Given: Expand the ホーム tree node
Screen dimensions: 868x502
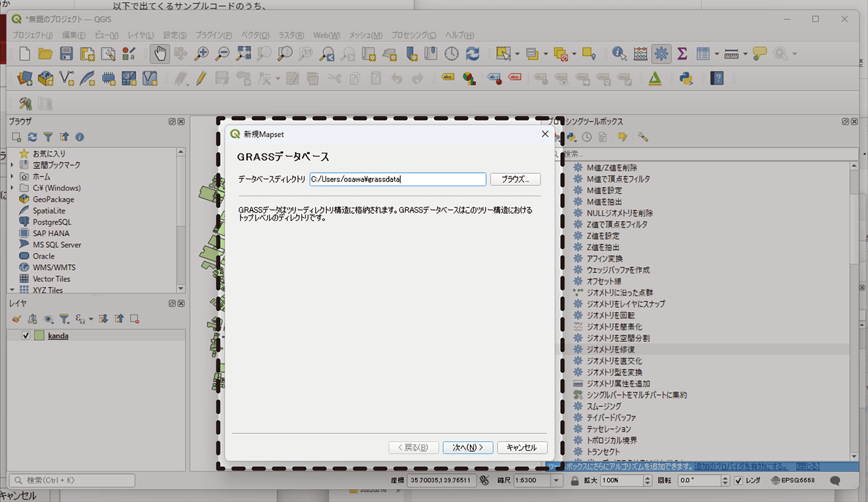Looking at the screenshot, I should pyautogui.click(x=12, y=176).
